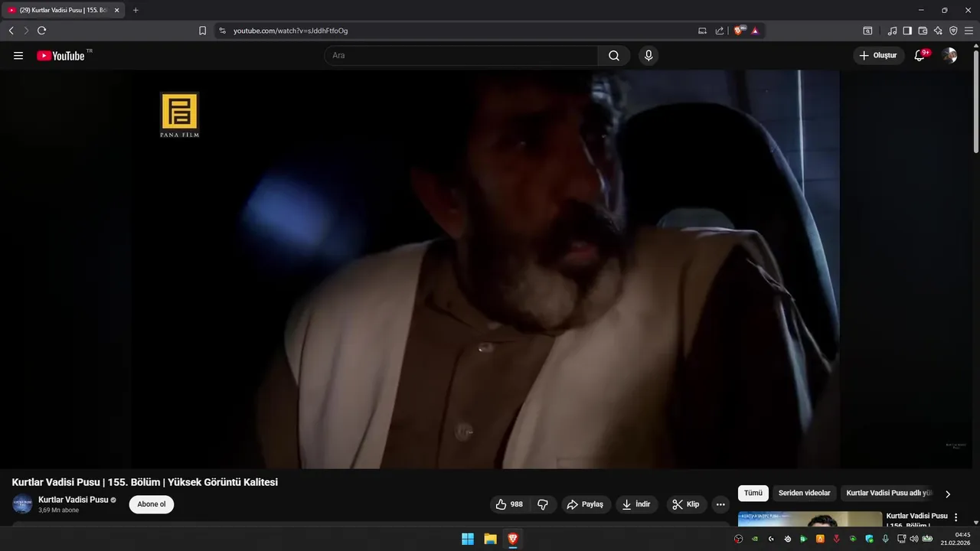Open Brave Rewards triangle icon
Image resolution: width=980 pixels, height=551 pixels.
pyautogui.click(x=755, y=31)
